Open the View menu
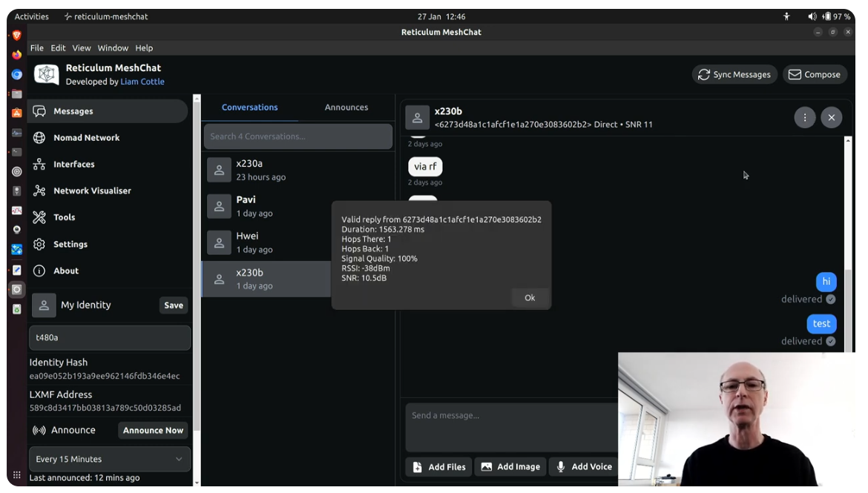The image size is (868, 493). (x=82, y=48)
